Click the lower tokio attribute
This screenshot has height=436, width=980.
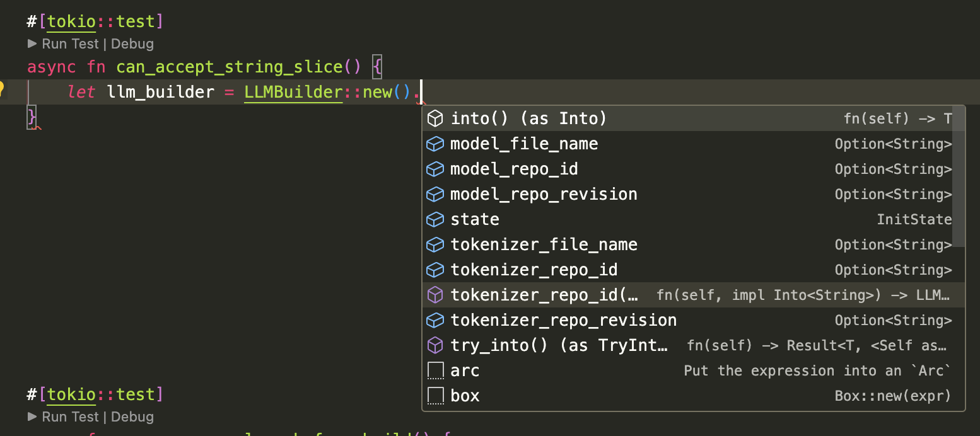[x=71, y=394]
